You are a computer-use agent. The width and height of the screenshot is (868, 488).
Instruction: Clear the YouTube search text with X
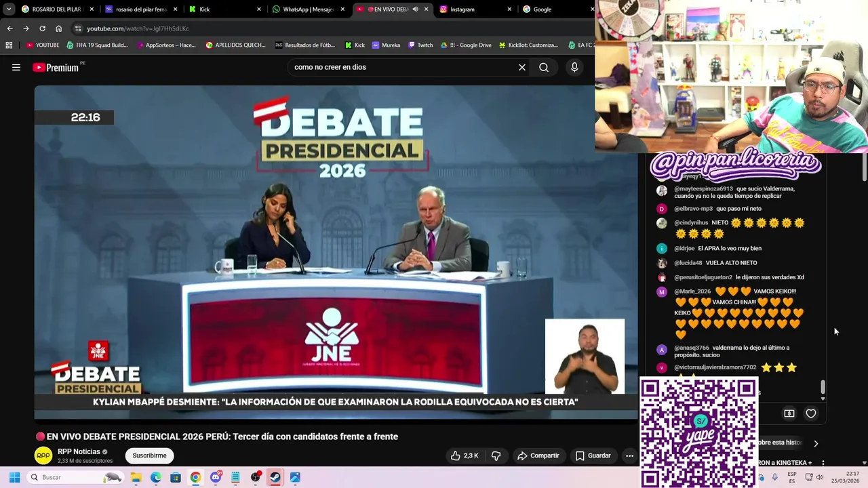(x=522, y=67)
